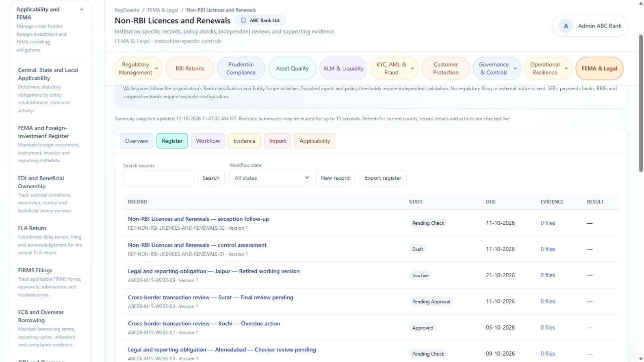Collapse the Applicability and FEMA section
Screen dimensions: 644x362
82,9
